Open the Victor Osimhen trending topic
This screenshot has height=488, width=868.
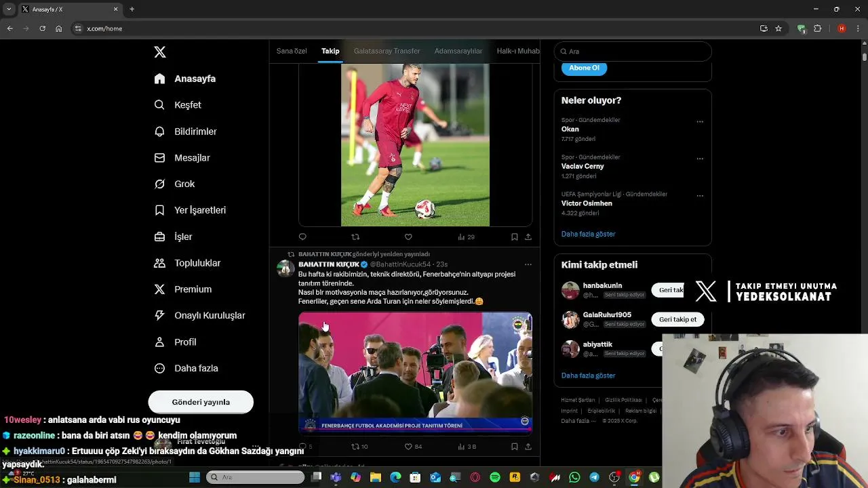coord(587,203)
